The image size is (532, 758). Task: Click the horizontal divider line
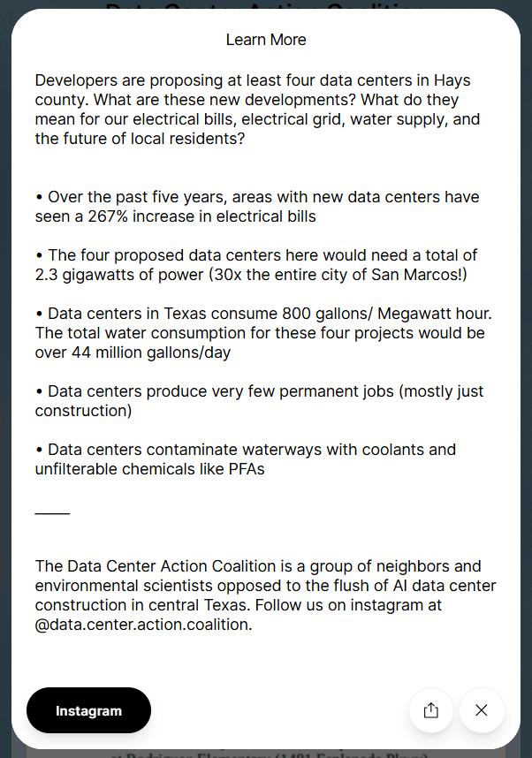pyautogui.click(x=52, y=513)
